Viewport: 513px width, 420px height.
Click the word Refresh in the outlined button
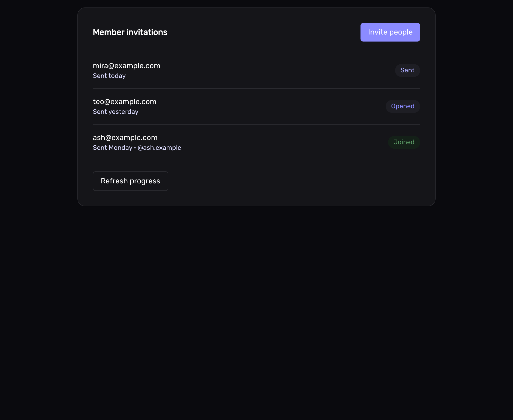114,181
